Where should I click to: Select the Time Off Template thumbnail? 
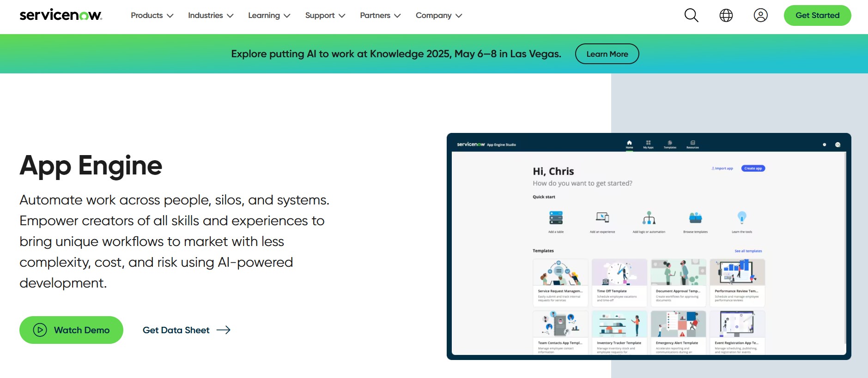click(x=619, y=273)
